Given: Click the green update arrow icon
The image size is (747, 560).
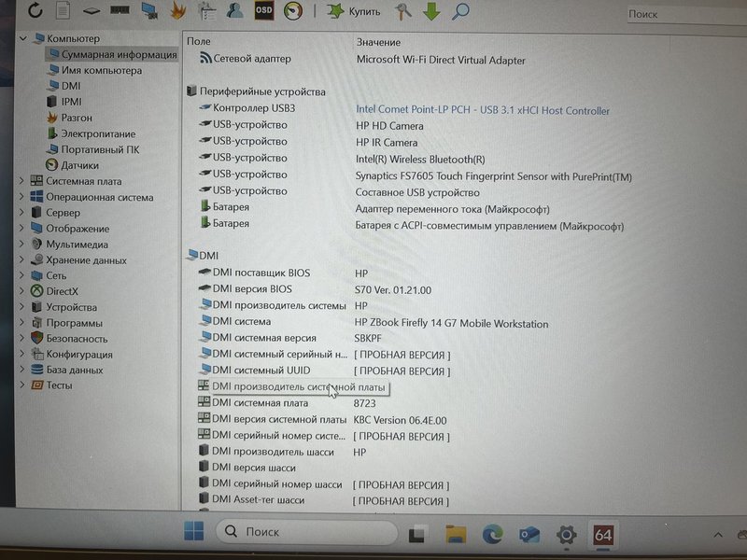Looking at the screenshot, I should pos(430,13).
